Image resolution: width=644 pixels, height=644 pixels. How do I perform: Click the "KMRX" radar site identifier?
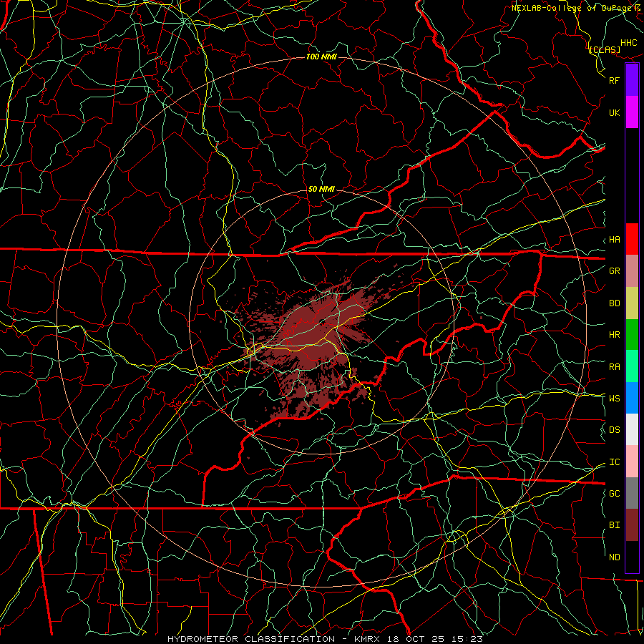coord(367,639)
